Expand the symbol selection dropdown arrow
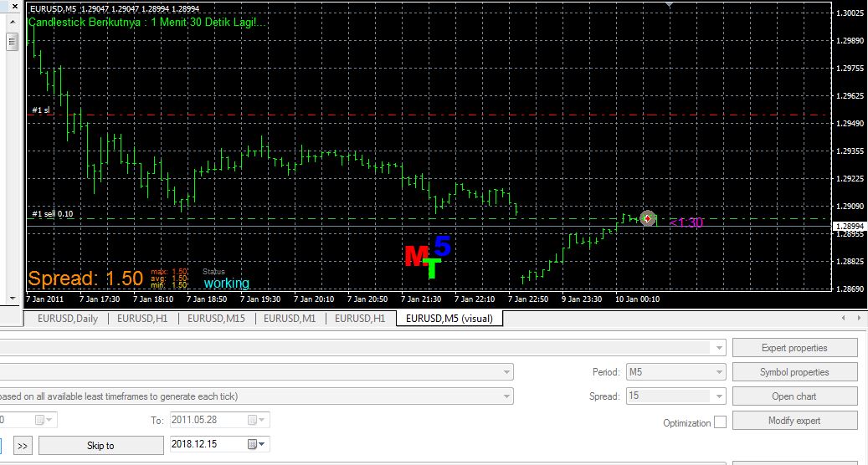This screenshot has height=465, width=868. (506, 372)
